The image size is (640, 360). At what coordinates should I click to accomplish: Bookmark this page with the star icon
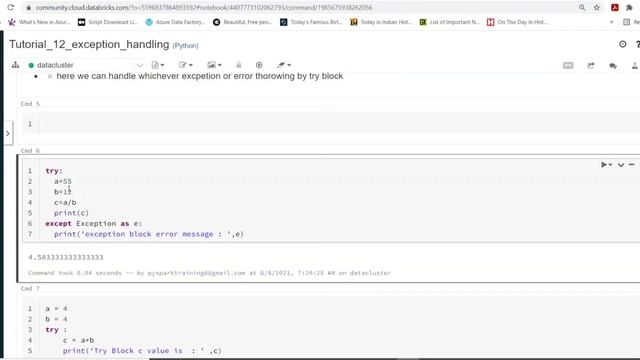[x=597, y=8]
